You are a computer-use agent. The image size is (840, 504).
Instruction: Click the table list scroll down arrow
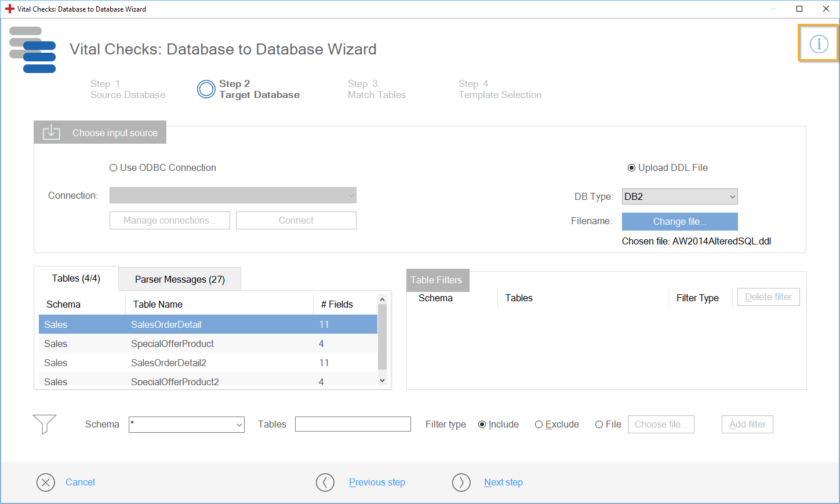point(382,381)
